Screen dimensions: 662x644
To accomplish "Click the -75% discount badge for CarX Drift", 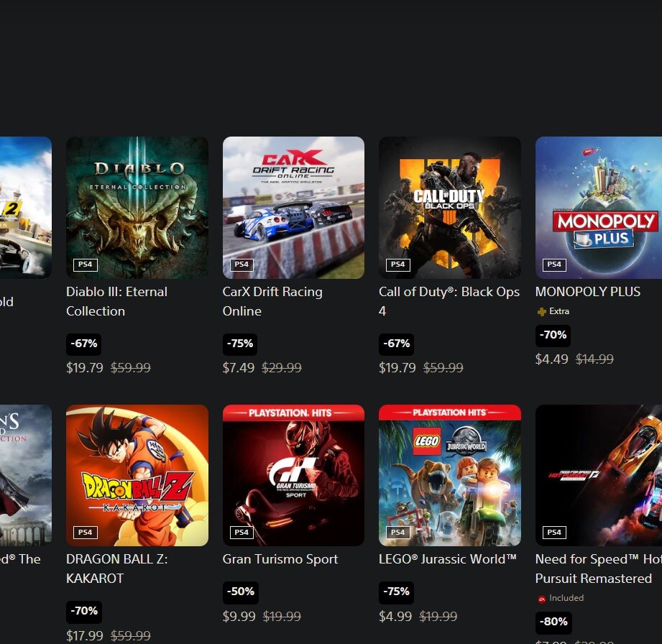I will pos(240,344).
